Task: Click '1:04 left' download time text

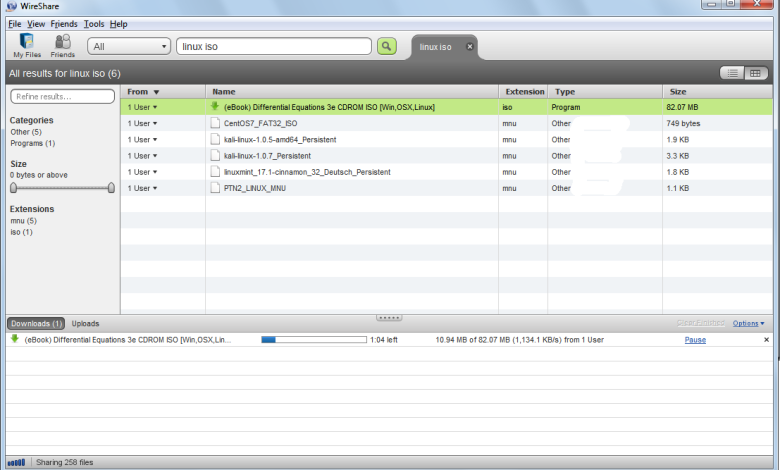Action: point(384,340)
